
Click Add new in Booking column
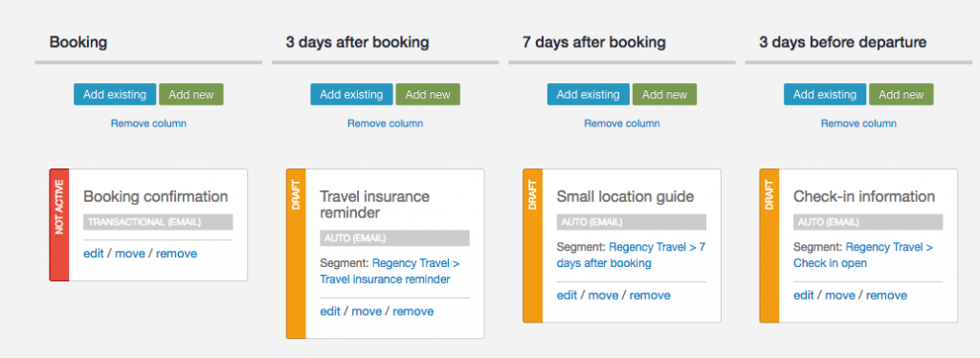click(191, 95)
